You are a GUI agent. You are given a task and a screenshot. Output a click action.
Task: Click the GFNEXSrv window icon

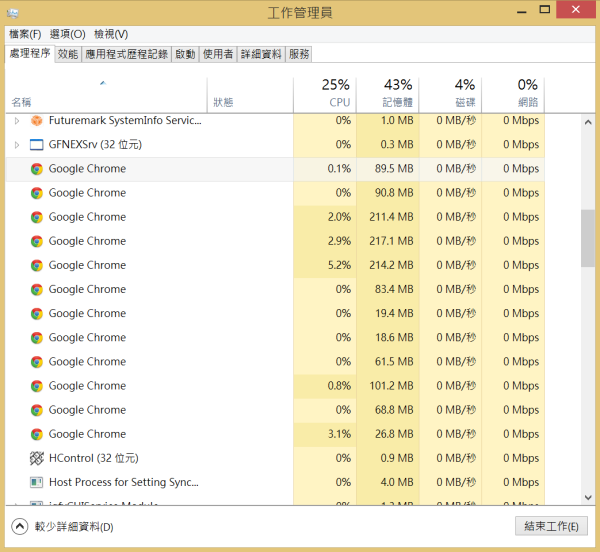(36, 145)
